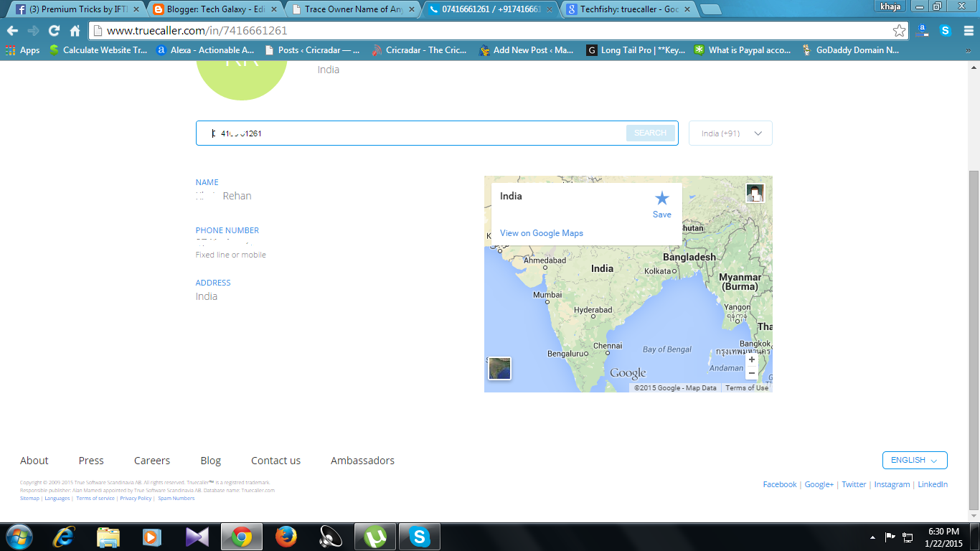Visit the Facebook social link

[780, 484]
